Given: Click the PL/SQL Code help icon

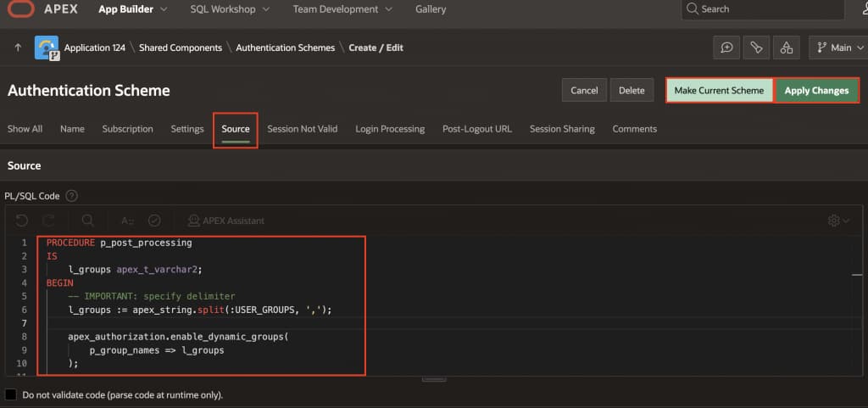Looking at the screenshot, I should click(72, 196).
